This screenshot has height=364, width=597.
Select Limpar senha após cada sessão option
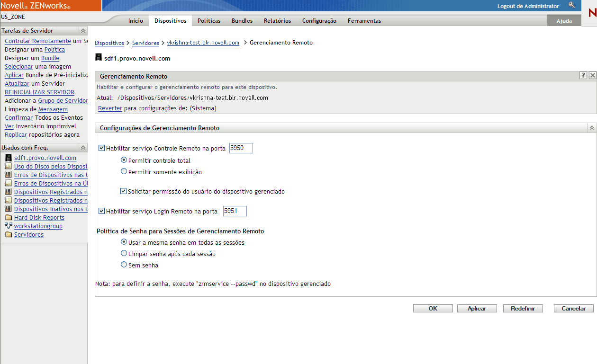(124, 253)
